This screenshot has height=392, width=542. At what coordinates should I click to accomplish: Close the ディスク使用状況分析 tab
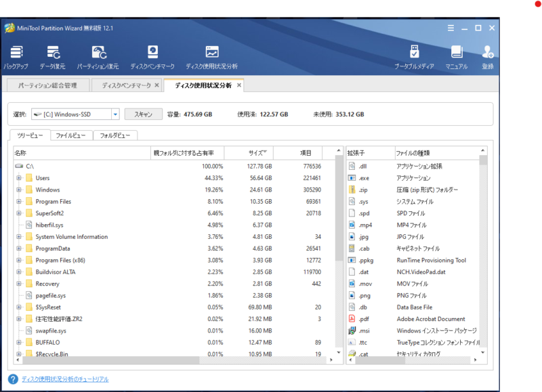pyautogui.click(x=239, y=85)
